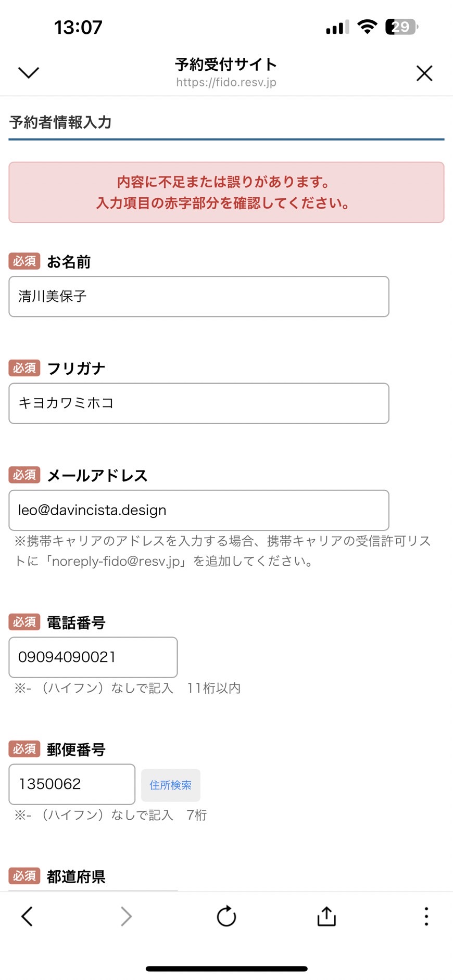Tap the Wi-Fi status icon
The width and height of the screenshot is (453, 980).
[x=368, y=27]
